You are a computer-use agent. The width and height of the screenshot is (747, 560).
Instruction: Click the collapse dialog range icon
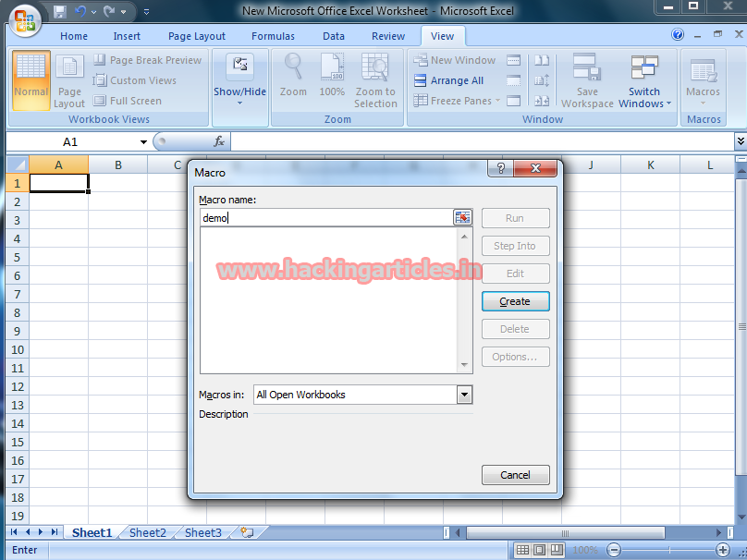coord(462,217)
